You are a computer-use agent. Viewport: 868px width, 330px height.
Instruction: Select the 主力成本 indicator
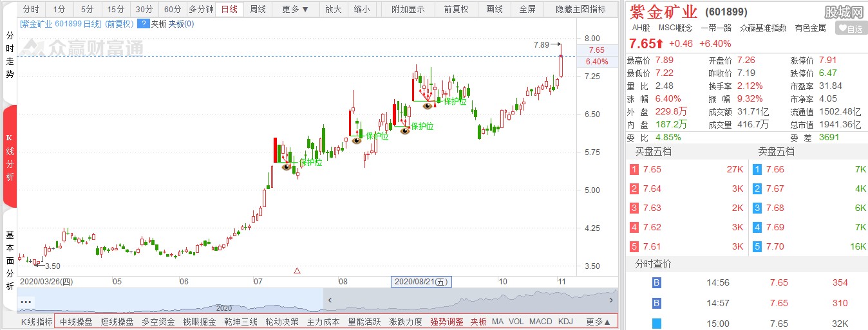pos(323,322)
